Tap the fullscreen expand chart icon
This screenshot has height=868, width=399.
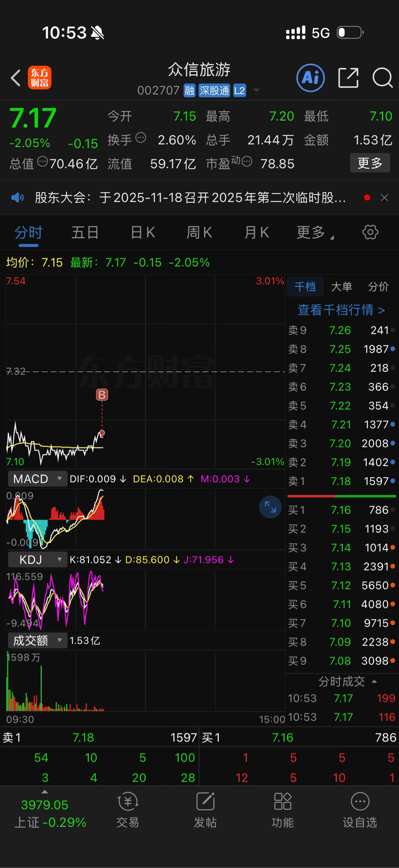(270, 507)
